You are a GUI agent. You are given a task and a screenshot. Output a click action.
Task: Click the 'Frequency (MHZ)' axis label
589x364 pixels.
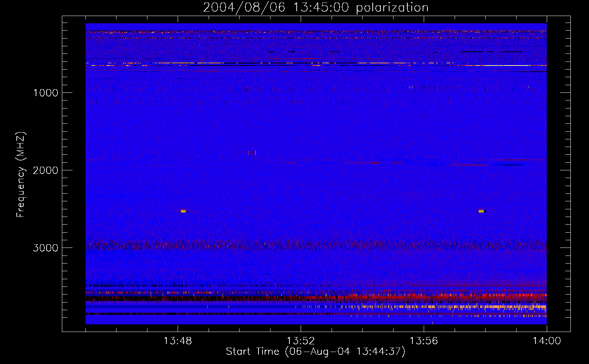pyautogui.click(x=21, y=175)
